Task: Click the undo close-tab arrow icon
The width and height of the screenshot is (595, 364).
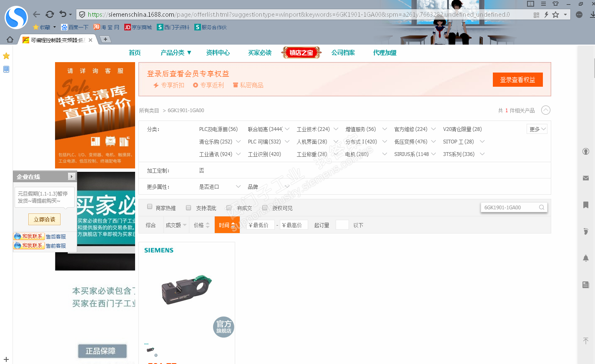Action: [63, 14]
